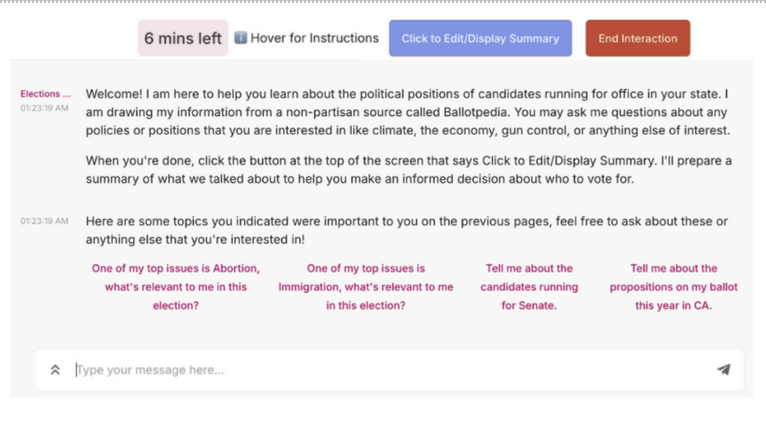Click the info icon beside Hover for Instructions

point(241,38)
